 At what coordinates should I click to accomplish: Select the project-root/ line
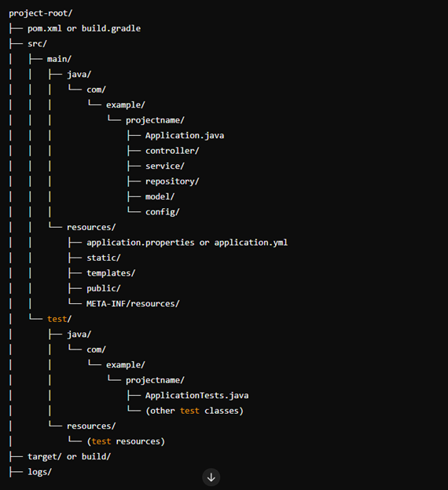[41, 13]
